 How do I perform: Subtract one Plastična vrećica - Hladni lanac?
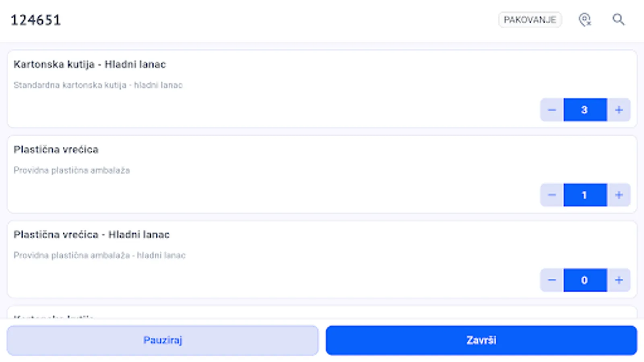[x=552, y=280]
